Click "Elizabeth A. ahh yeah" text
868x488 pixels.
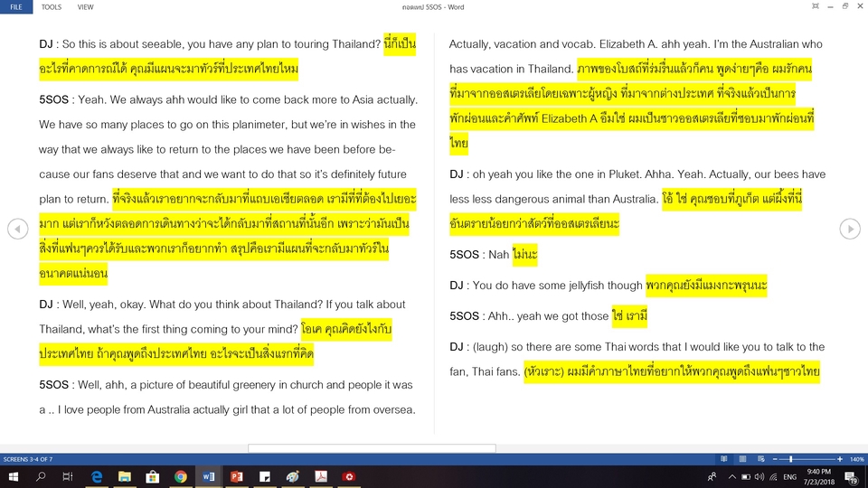click(x=655, y=44)
